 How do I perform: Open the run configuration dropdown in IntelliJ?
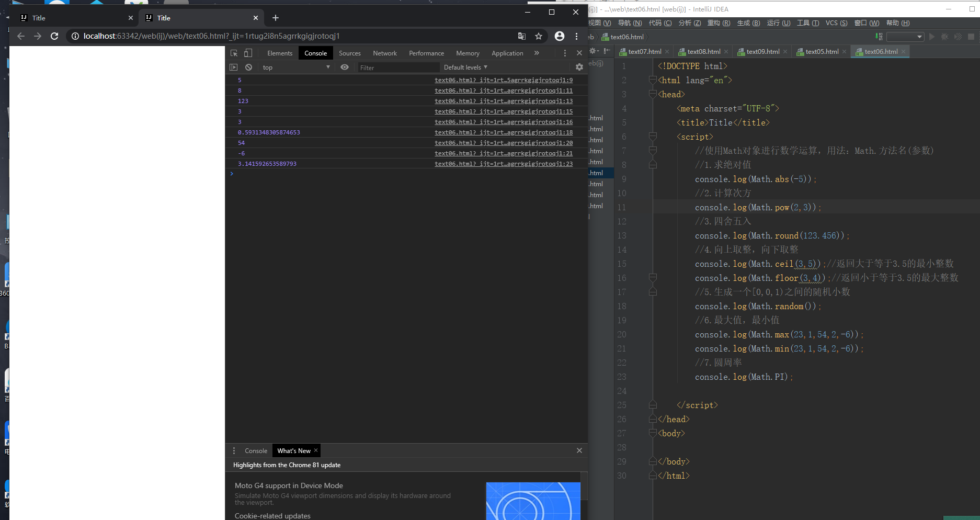(x=906, y=37)
